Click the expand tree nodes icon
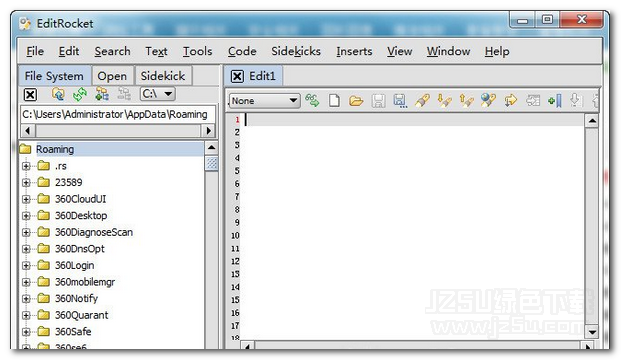Screen dimensions: 621x360 (102, 94)
